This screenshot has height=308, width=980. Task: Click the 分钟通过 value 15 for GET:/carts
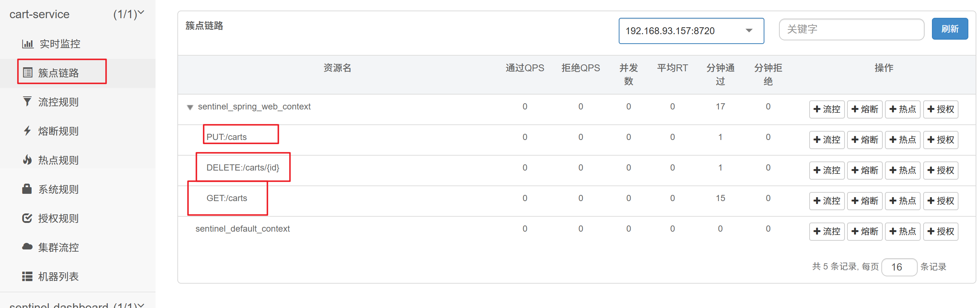click(720, 198)
